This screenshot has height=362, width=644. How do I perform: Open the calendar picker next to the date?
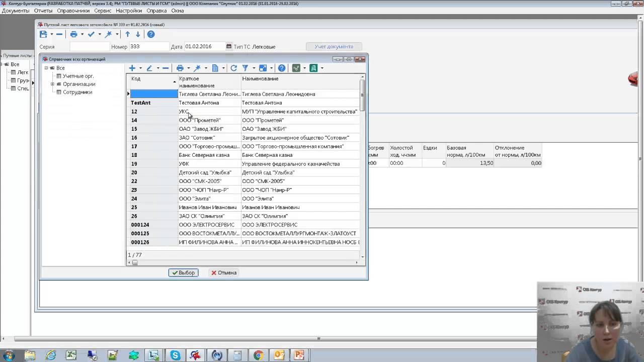tap(229, 46)
